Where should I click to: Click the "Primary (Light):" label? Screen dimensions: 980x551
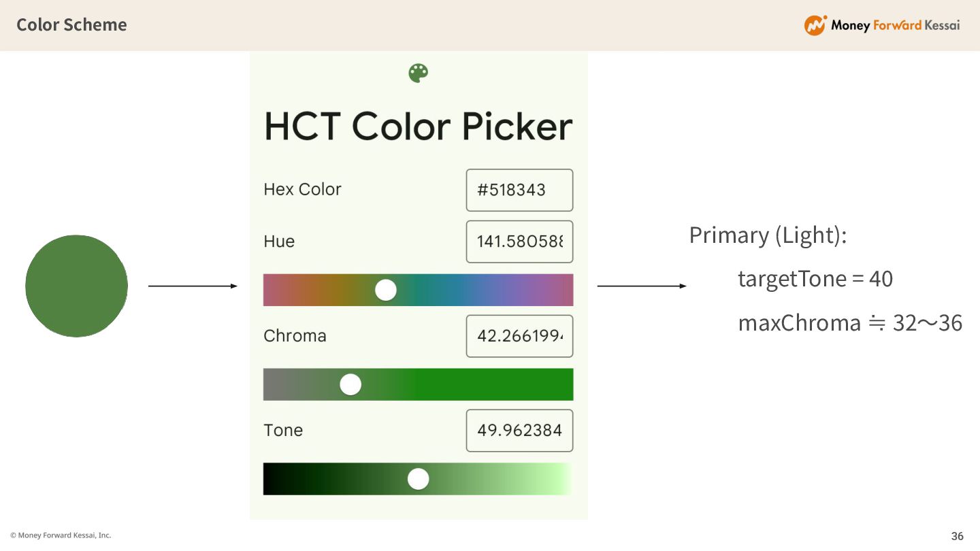point(768,235)
